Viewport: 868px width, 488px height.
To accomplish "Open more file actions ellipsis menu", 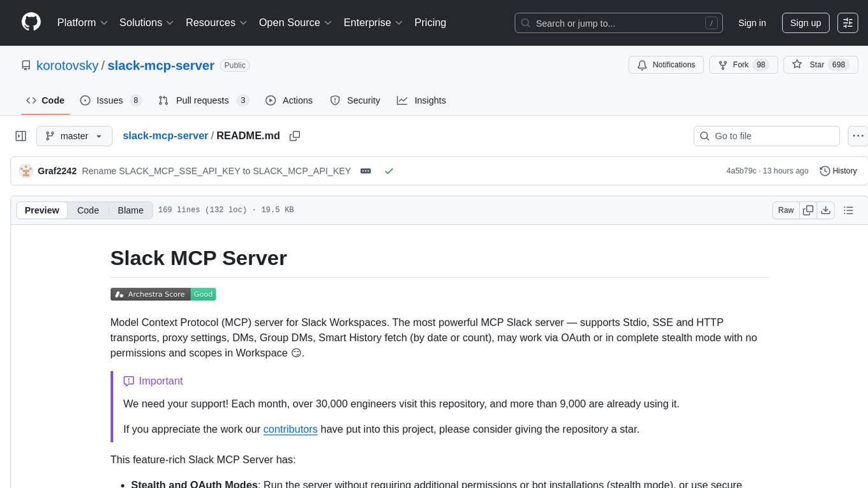I will 858,136.
